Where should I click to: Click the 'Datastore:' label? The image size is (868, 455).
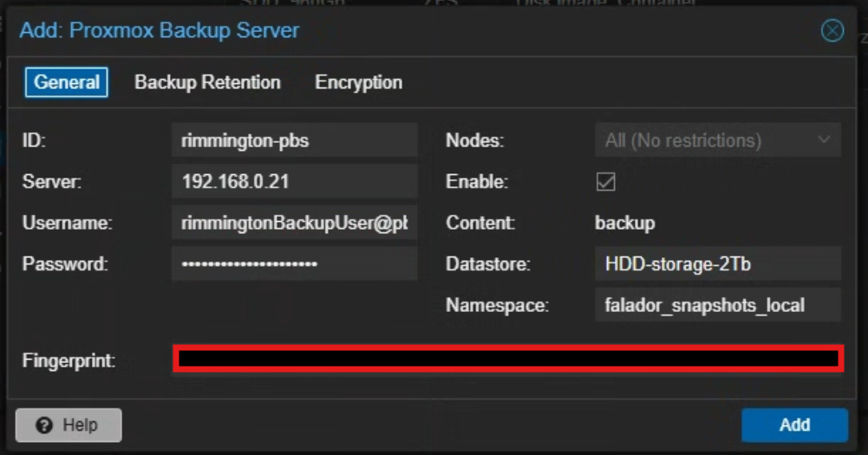487,264
